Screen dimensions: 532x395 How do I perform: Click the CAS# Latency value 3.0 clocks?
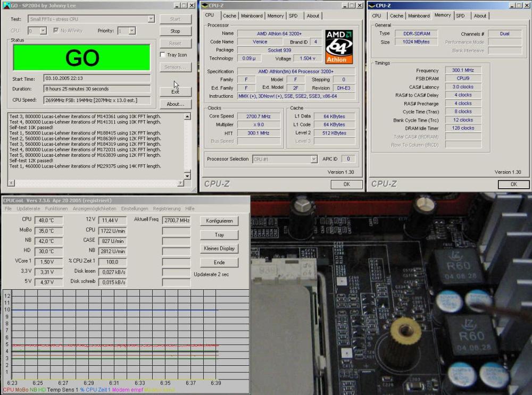tap(463, 87)
